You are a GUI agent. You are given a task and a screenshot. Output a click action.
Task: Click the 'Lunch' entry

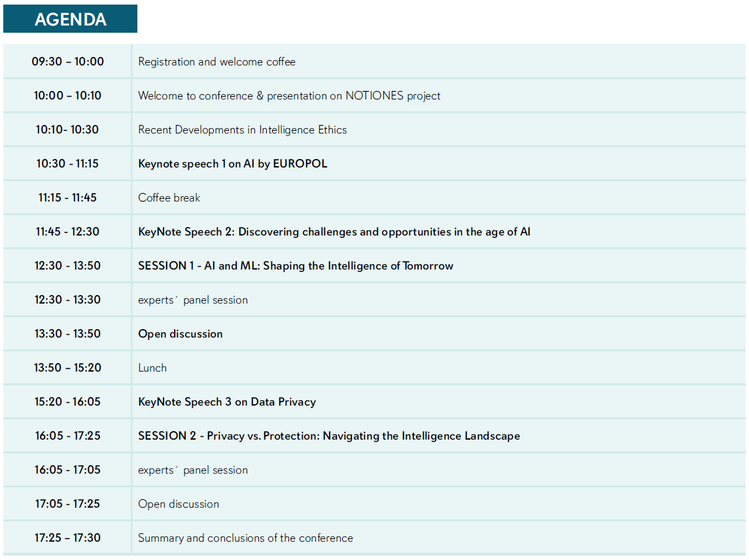152,368
